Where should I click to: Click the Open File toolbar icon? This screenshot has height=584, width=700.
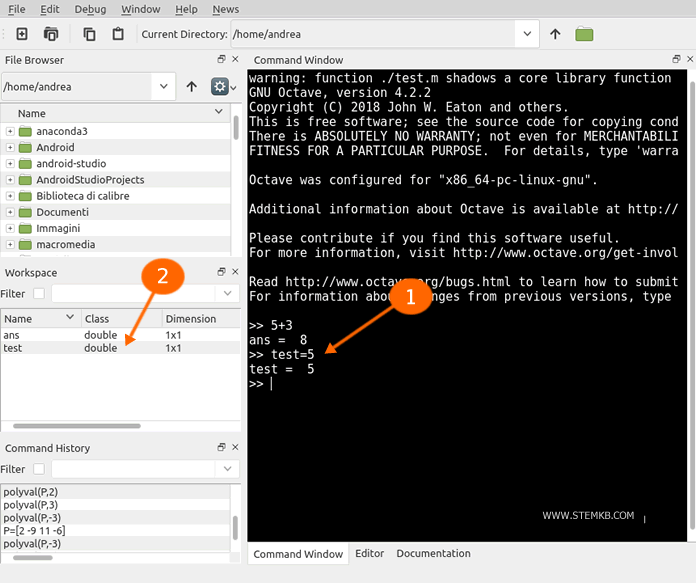(x=51, y=34)
